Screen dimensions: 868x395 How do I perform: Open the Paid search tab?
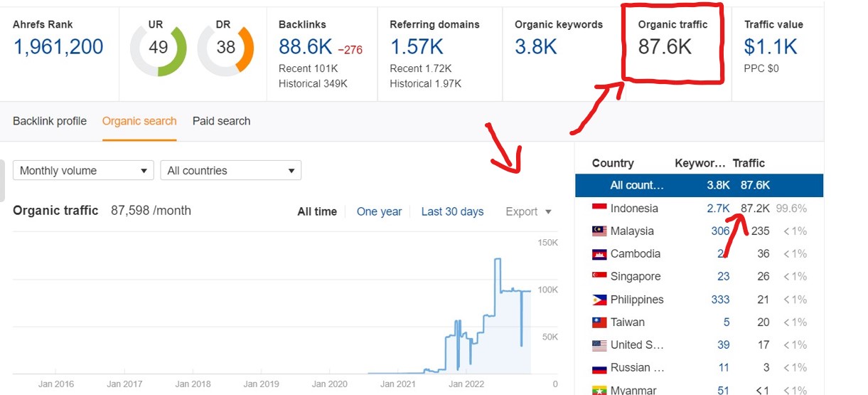(x=221, y=121)
